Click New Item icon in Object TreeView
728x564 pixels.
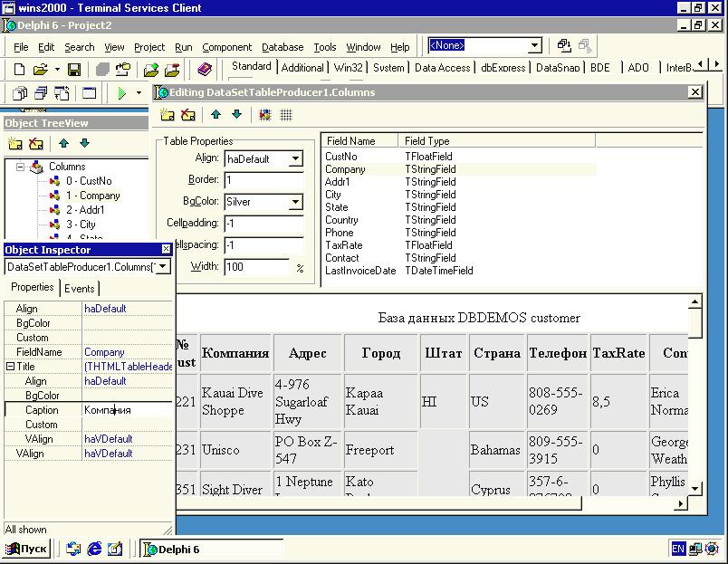15,143
